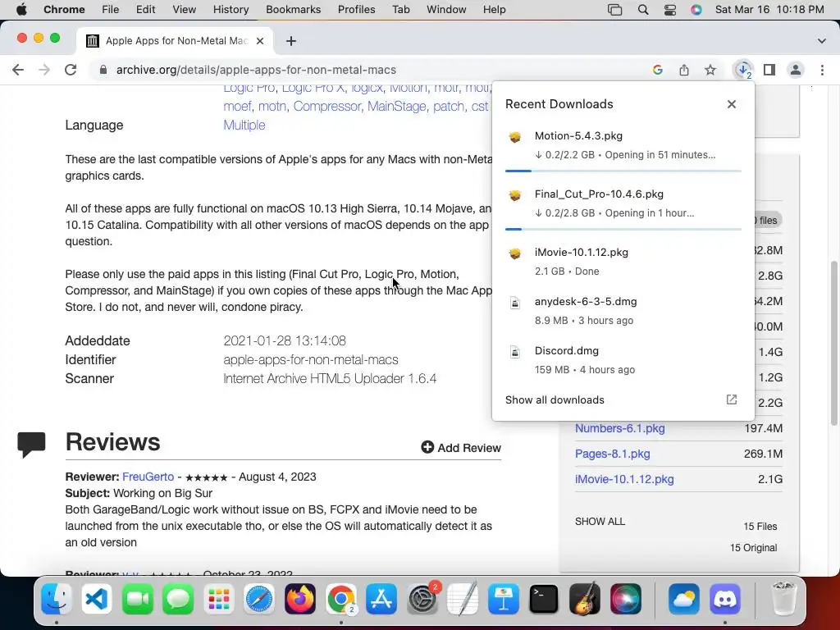The height and width of the screenshot is (630, 840).
Task: Click the anydesk-6-3-5.dmg filename
Action: (x=586, y=301)
